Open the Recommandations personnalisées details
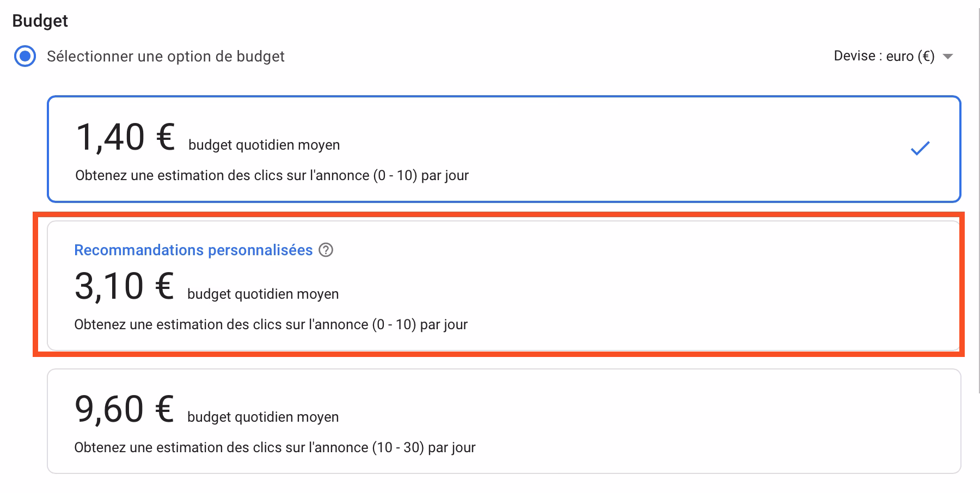Image resolution: width=980 pixels, height=493 pixels. 193,250
